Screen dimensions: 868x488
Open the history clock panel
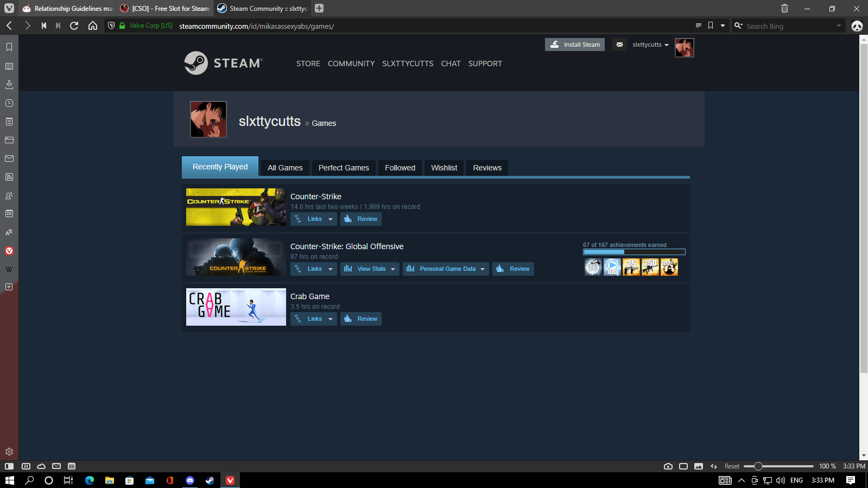coord(9,103)
